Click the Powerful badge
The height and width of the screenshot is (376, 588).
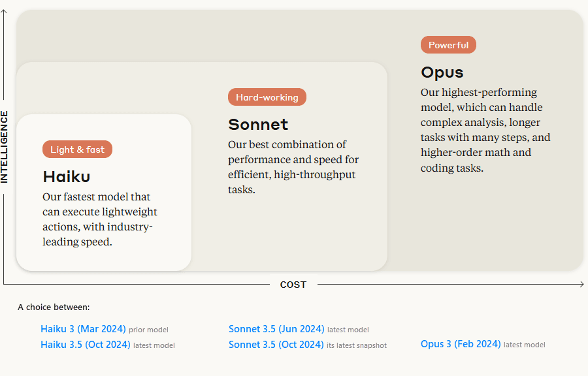448,45
